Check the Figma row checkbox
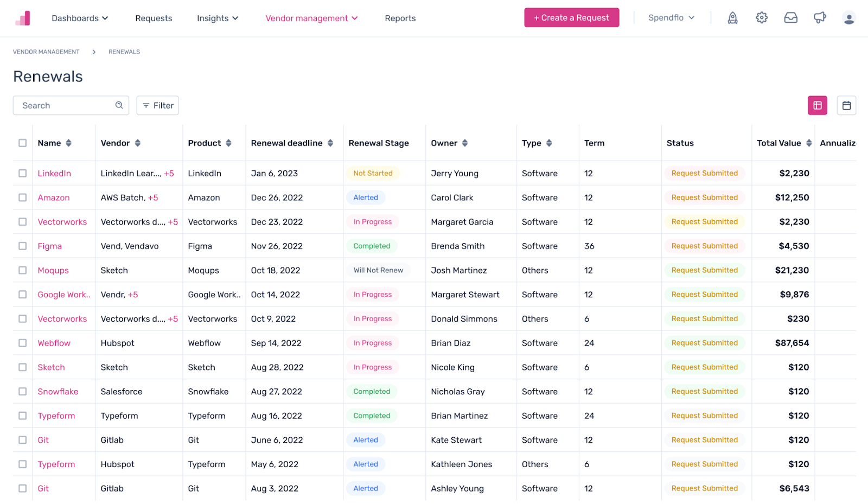 click(x=22, y=246)
